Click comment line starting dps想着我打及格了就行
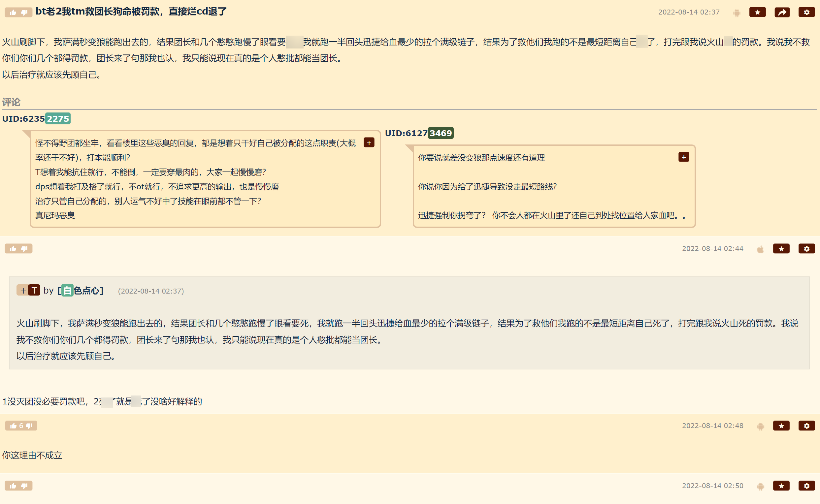 [x=157, y=186]
